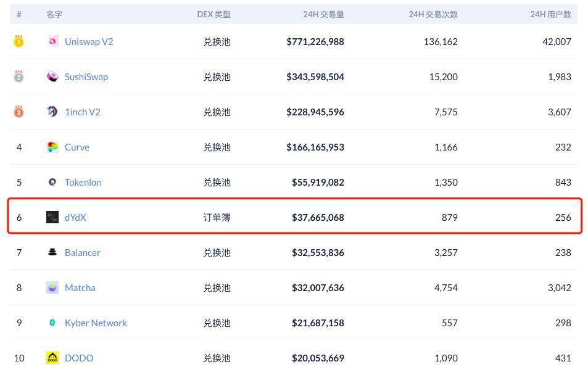This screenshot has width=588, height=375.
Task: Open the dYdX exchange link
Action: (x=75, y=218)
